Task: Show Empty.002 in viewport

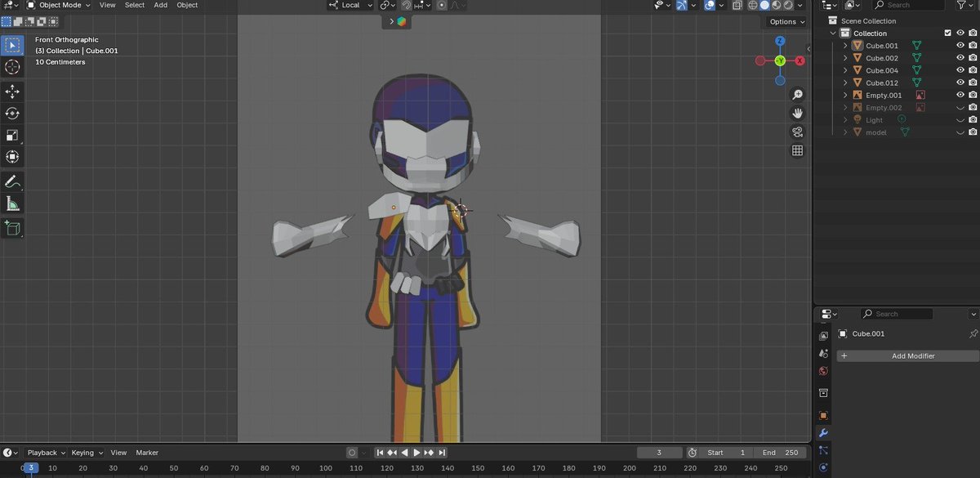Action: (960, 108)
